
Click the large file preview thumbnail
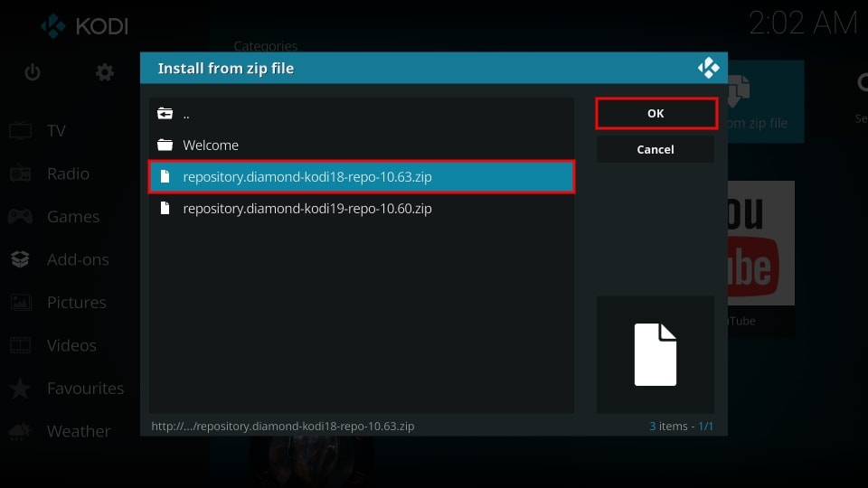pos(656,354)
